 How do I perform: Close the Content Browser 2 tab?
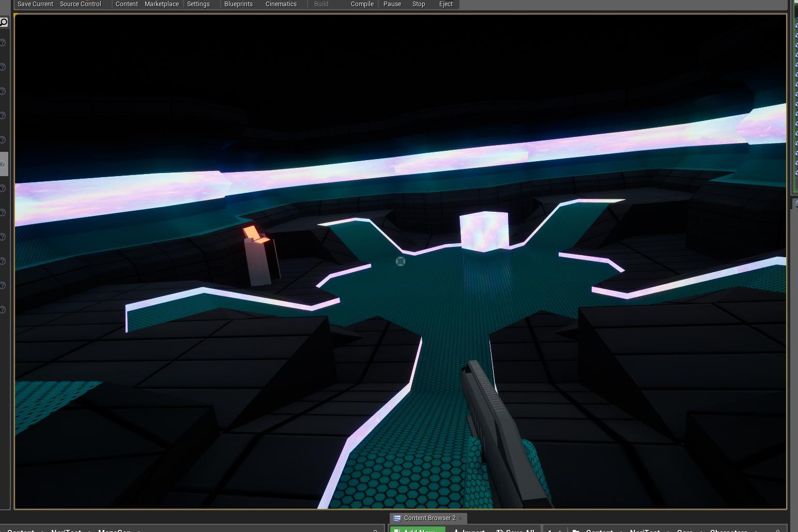pos(461,518)
